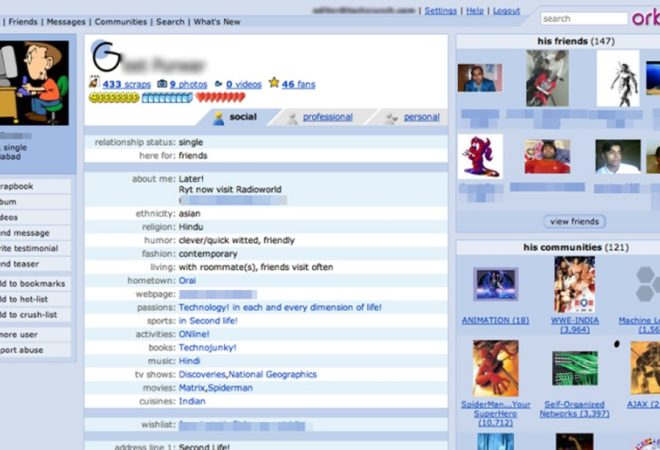Screen dimensions: 660x450
Task: Open the Orai hometown link
Action: (187, 280)
